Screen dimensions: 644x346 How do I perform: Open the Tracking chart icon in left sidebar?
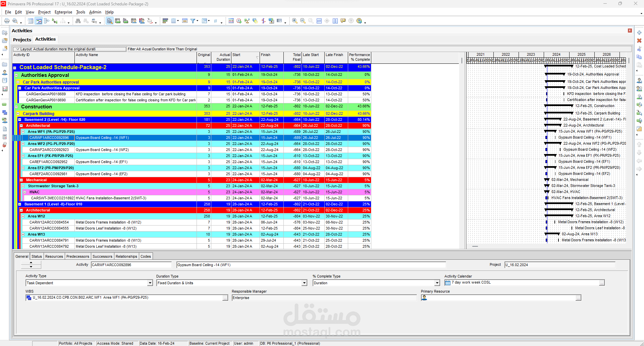pyautogui.click(x=5, y=89)
